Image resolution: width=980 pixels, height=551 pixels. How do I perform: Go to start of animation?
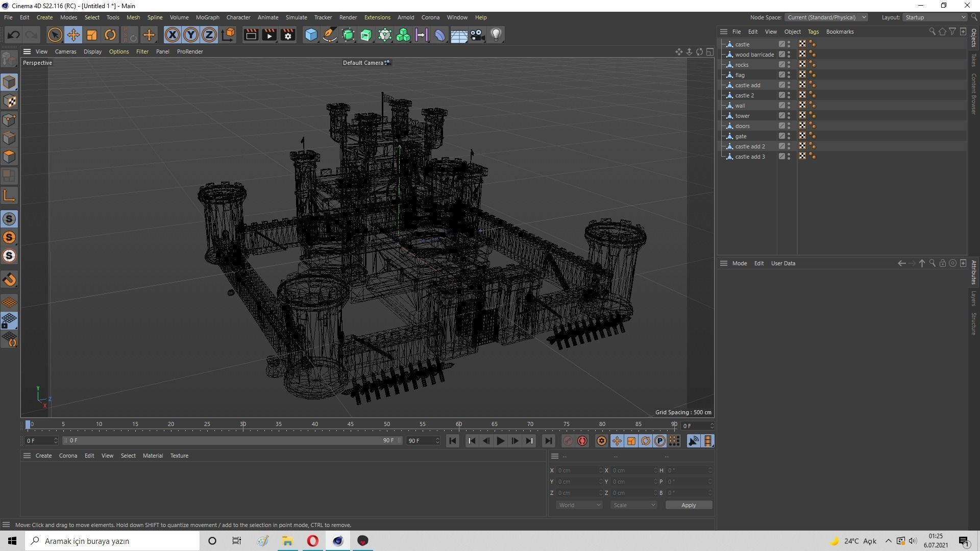[453, 441]
